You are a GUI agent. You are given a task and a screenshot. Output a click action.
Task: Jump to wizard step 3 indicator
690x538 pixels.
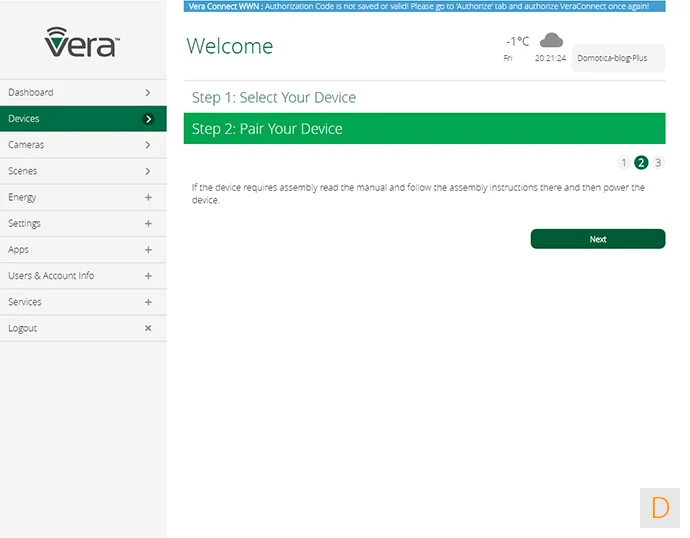(x=657, y=163)
